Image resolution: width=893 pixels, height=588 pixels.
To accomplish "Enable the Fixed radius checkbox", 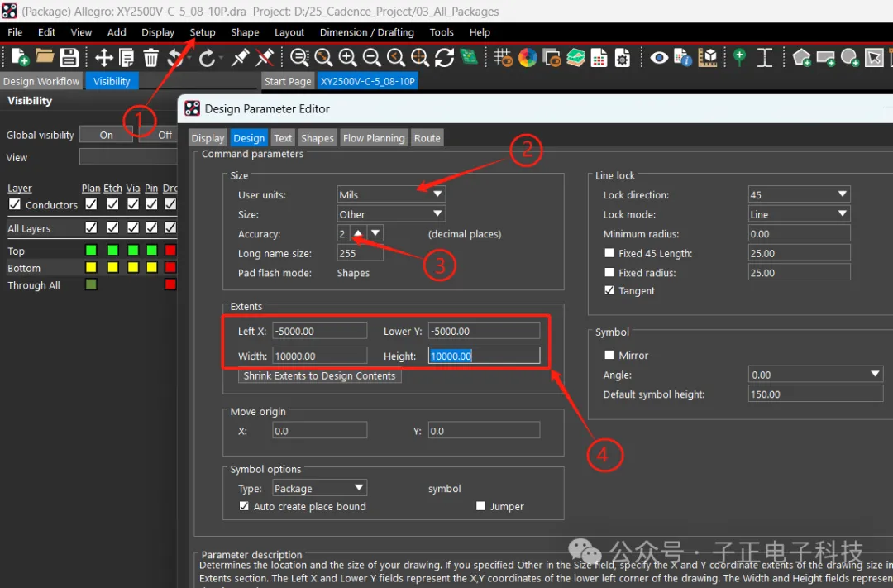I will pyautogui.click(x=609, y=272).
